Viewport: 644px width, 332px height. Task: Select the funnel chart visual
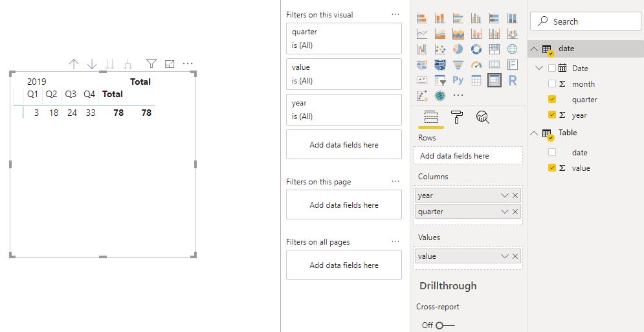click(x=458, y=65)
